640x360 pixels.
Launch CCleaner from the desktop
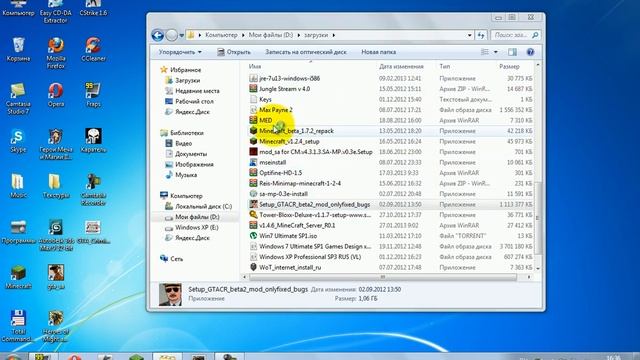point(93,49)
